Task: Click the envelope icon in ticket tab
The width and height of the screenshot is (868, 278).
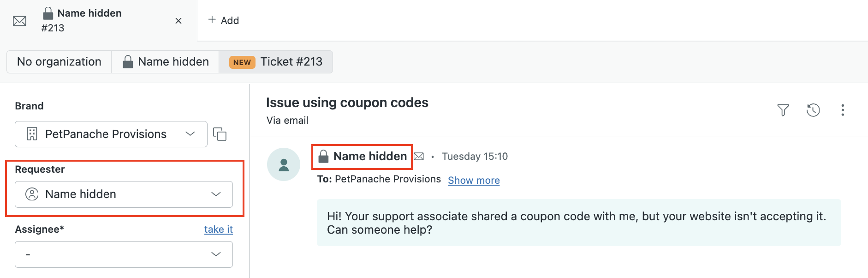Action: point(19,21)
